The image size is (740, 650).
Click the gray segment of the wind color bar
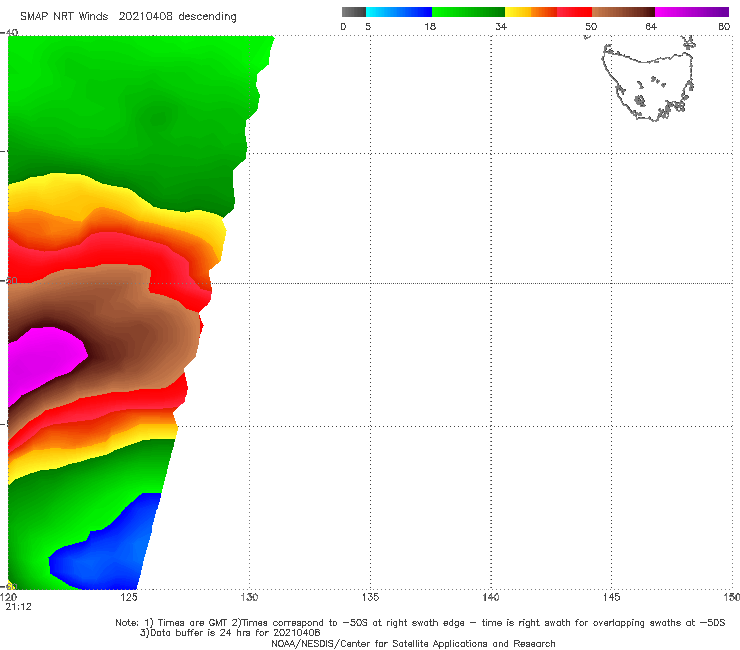pos(353,12)
